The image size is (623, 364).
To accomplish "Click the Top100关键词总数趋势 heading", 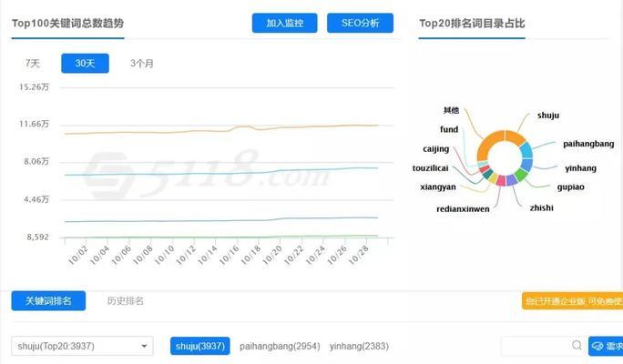I will click(67, 23).
